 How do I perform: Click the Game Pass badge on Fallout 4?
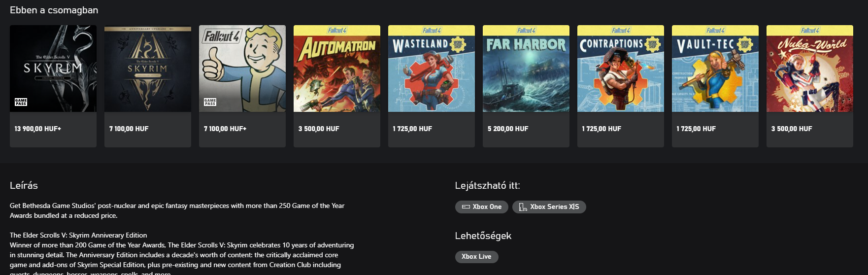[x=210, y=102]
